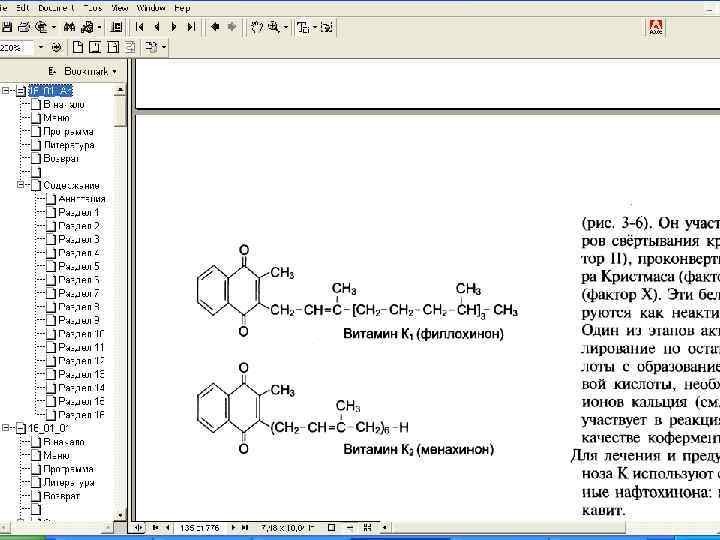The image size is (720, 540).
Task: Click the bookmark panel scrollbar thumb
Action: point(120,111)
